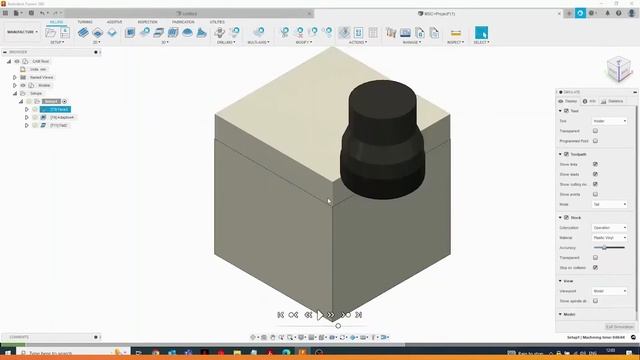Expand the Models tree node
Viewport: 640px width, 360px height.
click(15, 85)
